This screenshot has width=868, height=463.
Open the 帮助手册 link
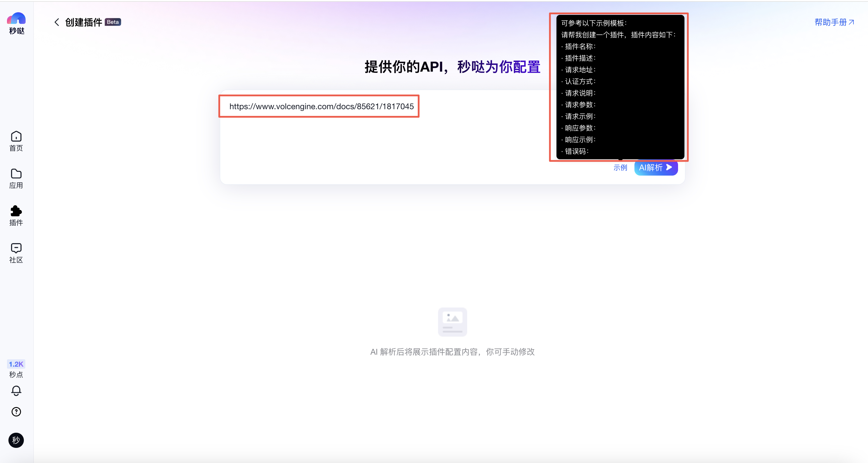834,22
